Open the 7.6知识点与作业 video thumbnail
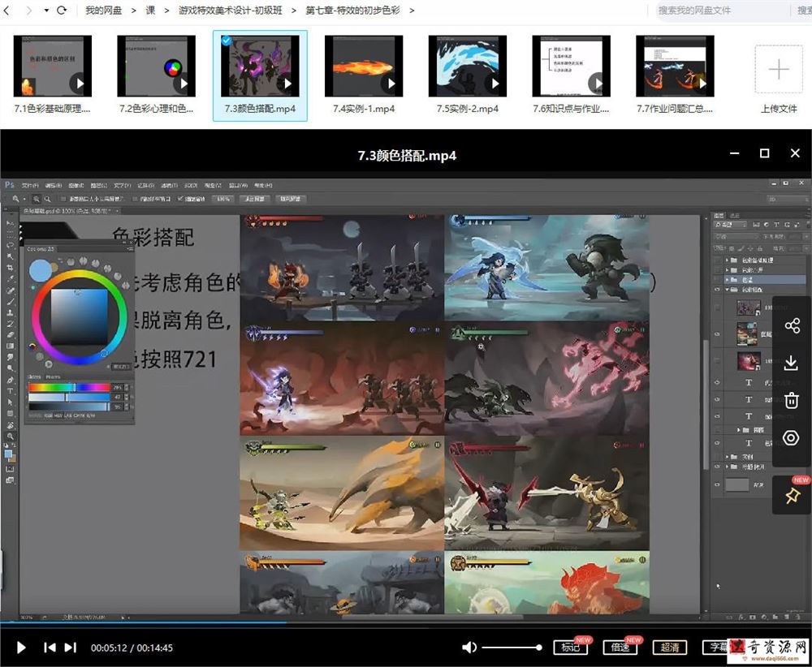Image resolution: width=812 pixels, height=667 pixels. [571, 66]
